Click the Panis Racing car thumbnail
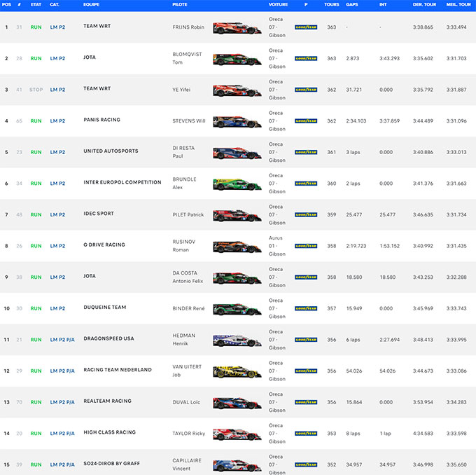Image resolution: width=476 pixels, height=475 pixels. [x=237, y=122]
